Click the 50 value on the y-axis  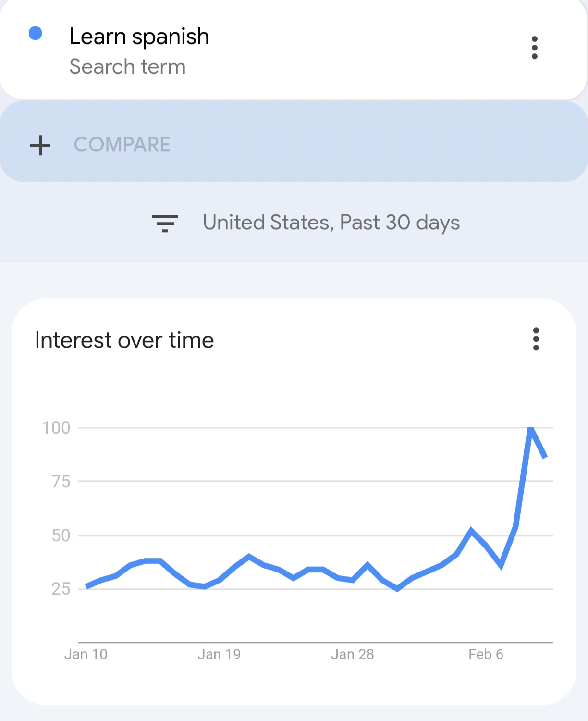pos(61,535)
